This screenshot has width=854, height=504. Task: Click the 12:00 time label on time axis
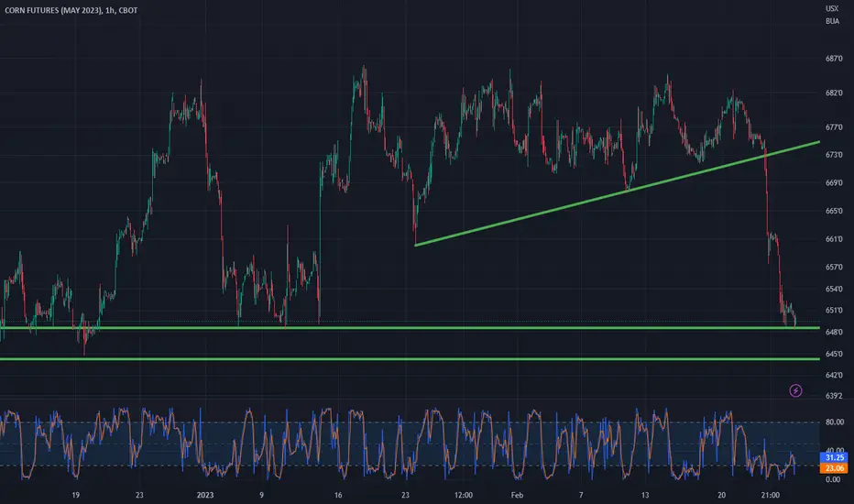point(464,495)
